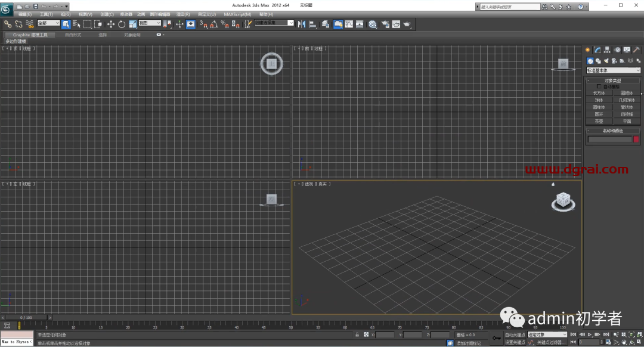Click the 0 / 100 time slider
Viewport: 644px width, 347px height.
(x=26, y=317)
